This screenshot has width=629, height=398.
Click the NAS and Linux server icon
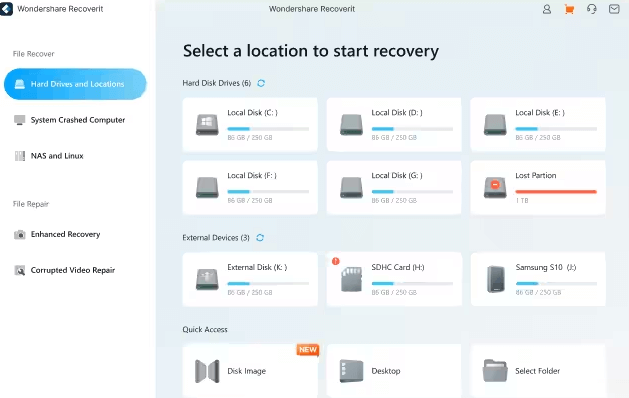[19, 156]
